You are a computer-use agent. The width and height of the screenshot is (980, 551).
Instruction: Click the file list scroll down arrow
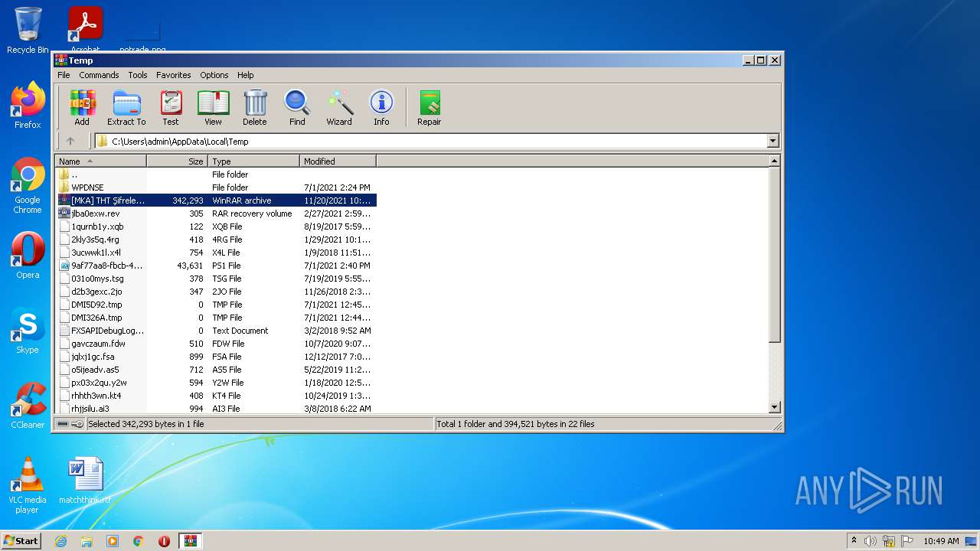774,407
